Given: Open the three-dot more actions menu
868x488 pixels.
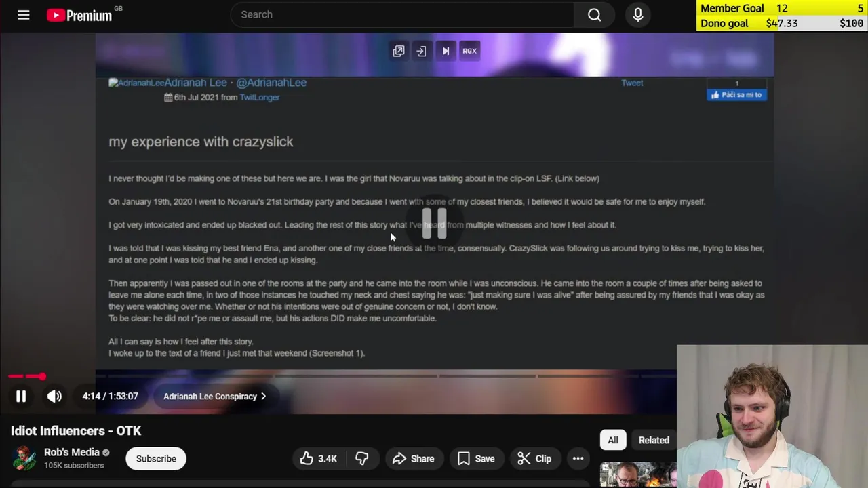Looking at the screenshot, I should [578, 459].
